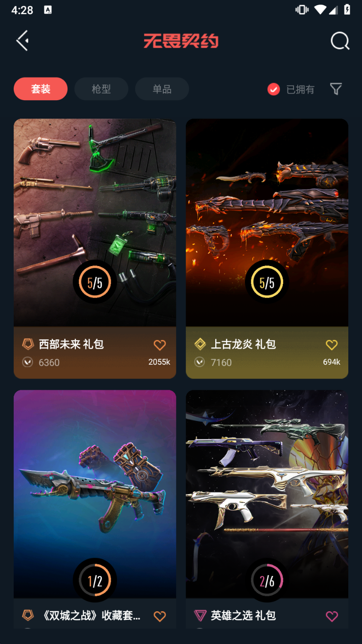Click the 2/6 progress ring on 英雄之选

click(267, 580)
